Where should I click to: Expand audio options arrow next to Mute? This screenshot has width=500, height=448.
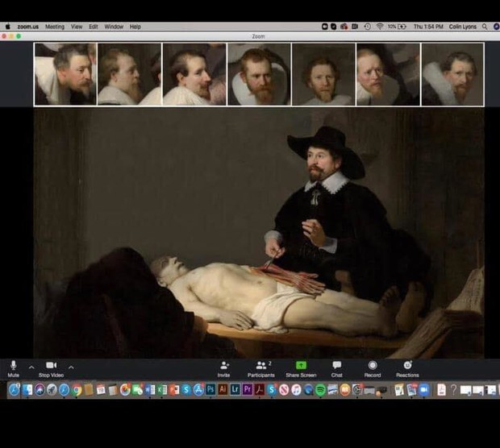point(31,367)
